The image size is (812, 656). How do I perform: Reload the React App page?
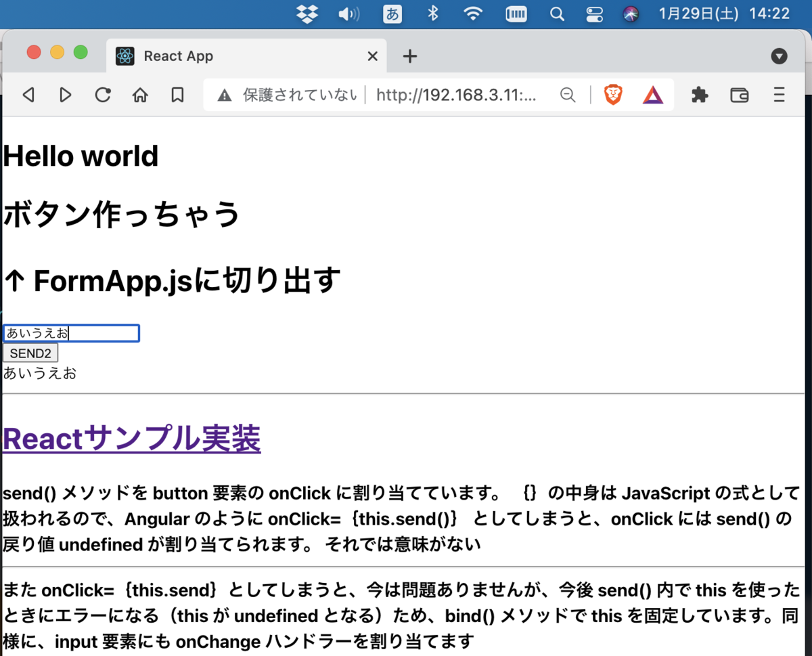pyautogui.click(x=103, y=95)
